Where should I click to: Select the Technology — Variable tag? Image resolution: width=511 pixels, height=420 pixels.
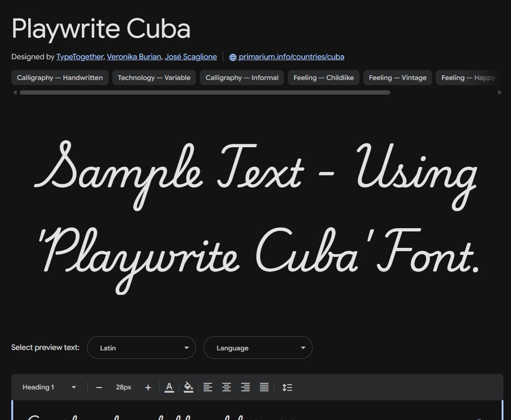[x=154, y=78]
